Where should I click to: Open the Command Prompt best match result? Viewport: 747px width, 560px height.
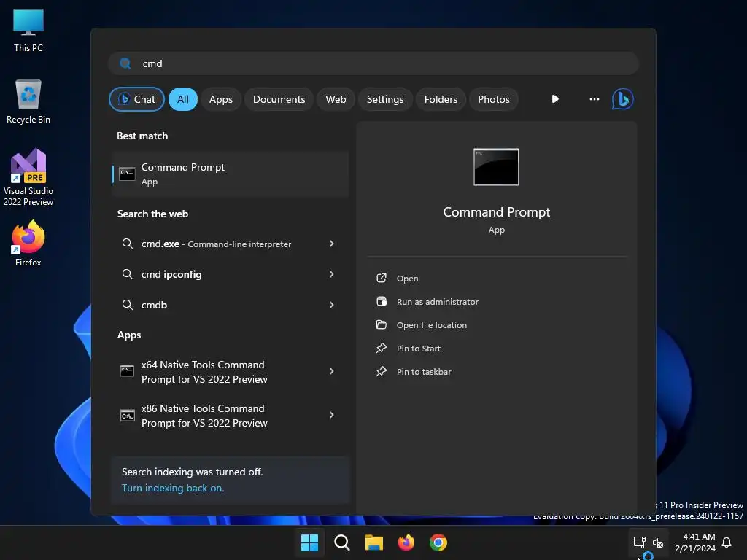point(230,174)
